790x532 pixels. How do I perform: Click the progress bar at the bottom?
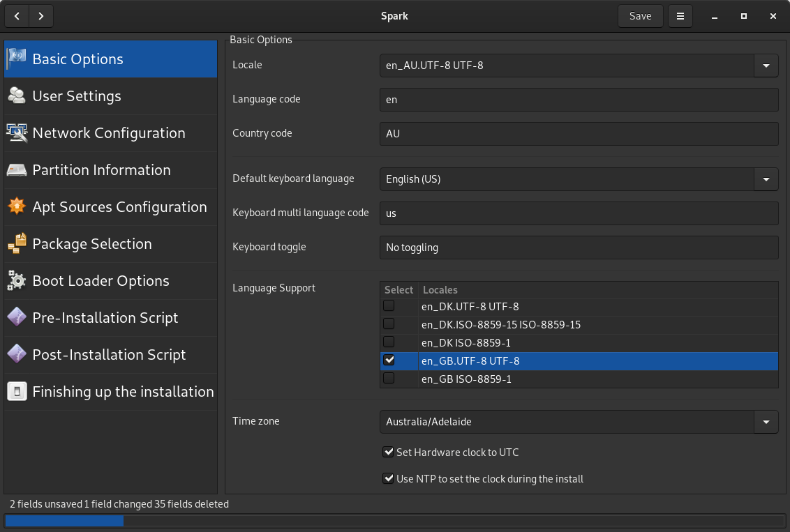coord(394,521)
